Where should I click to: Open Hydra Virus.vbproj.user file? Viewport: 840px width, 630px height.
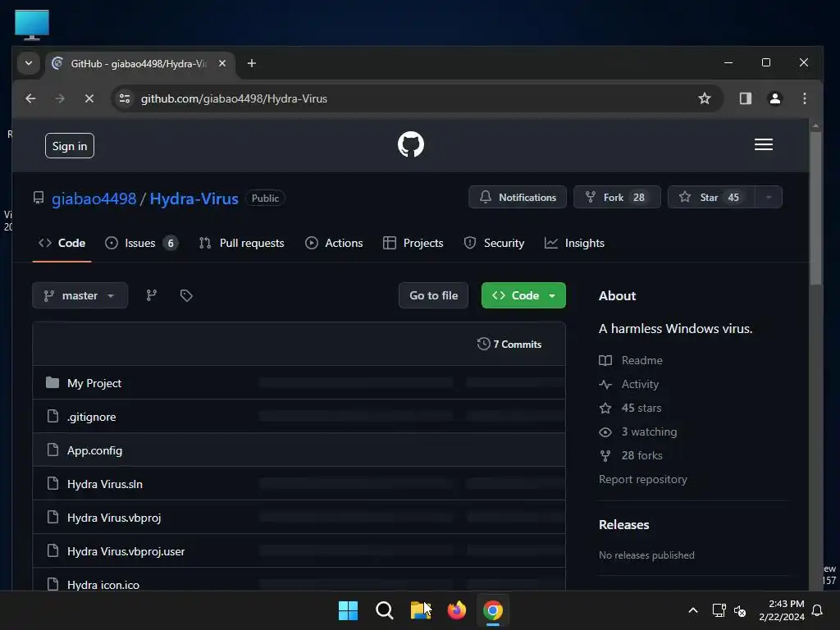(x=126, y=551)
